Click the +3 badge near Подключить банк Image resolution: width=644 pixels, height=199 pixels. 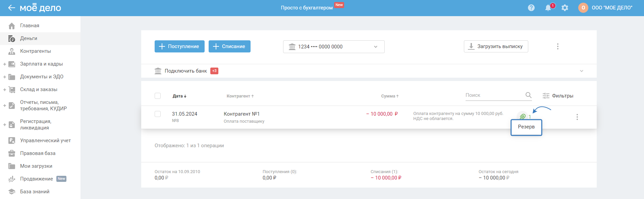(x=214, y=71)
